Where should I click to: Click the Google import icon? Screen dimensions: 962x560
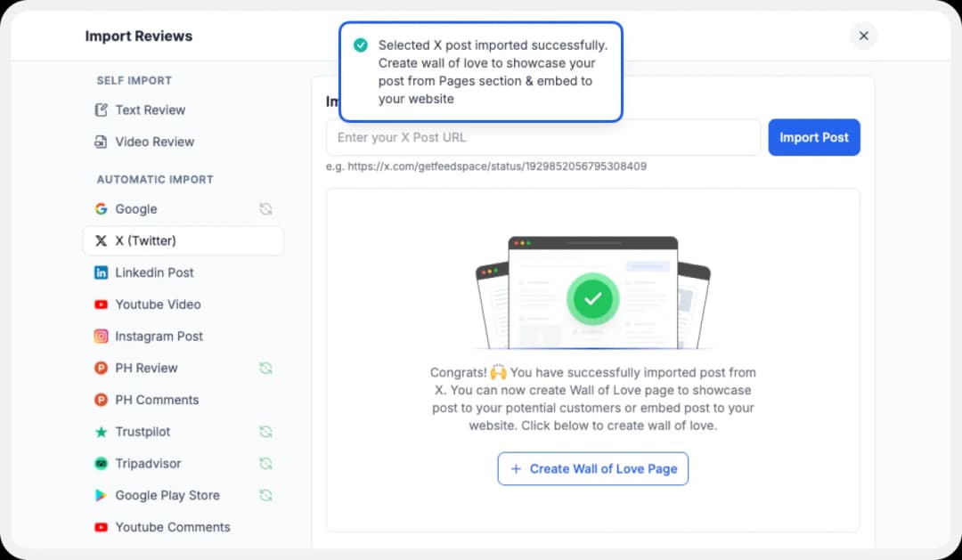tap(102, 208)
